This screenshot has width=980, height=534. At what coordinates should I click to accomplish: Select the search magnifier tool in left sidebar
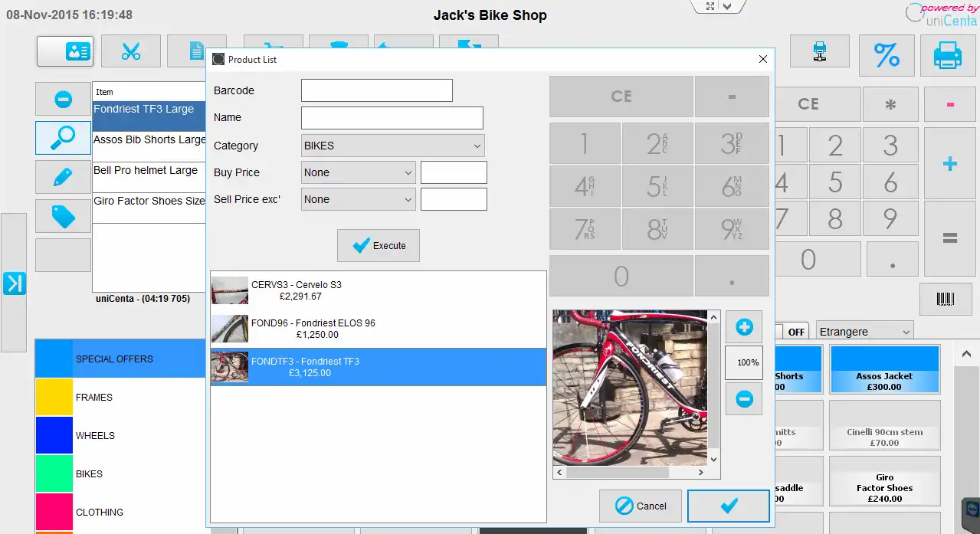[63, 138]
